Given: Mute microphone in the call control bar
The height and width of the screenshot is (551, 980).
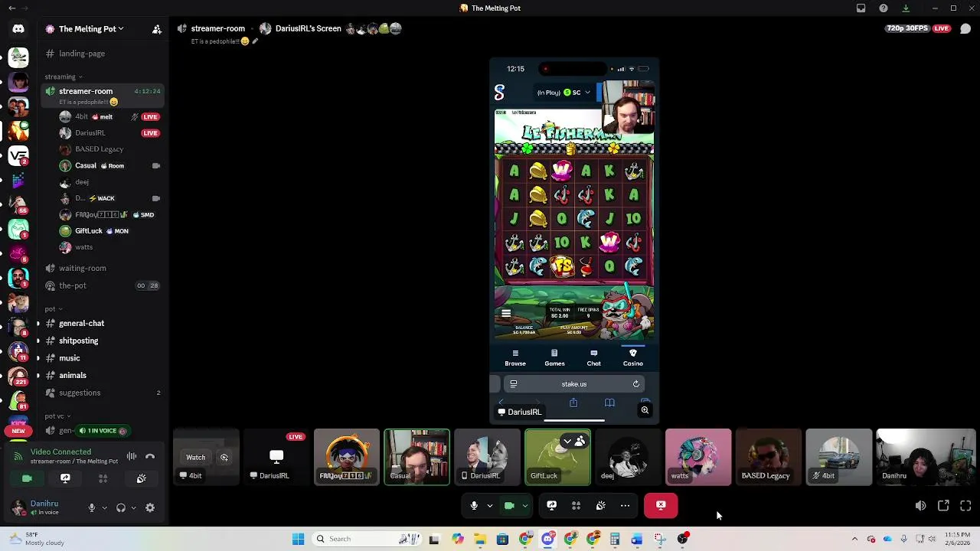Looking at the screenshot, I should coord(474,505).
